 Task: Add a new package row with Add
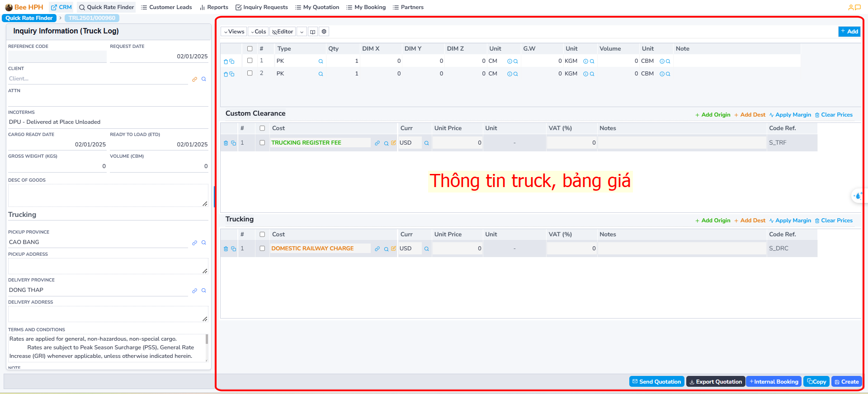click(x=849, y=32)
